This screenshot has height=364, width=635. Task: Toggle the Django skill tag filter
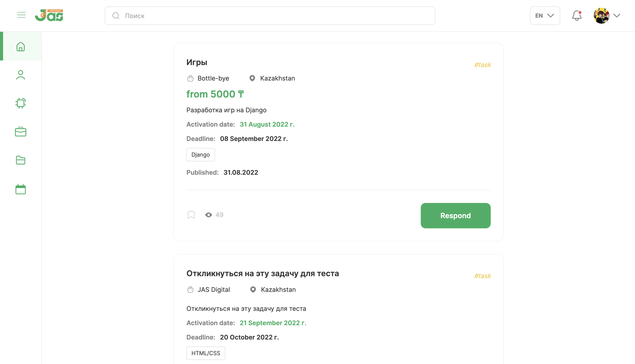click(200, 154)
